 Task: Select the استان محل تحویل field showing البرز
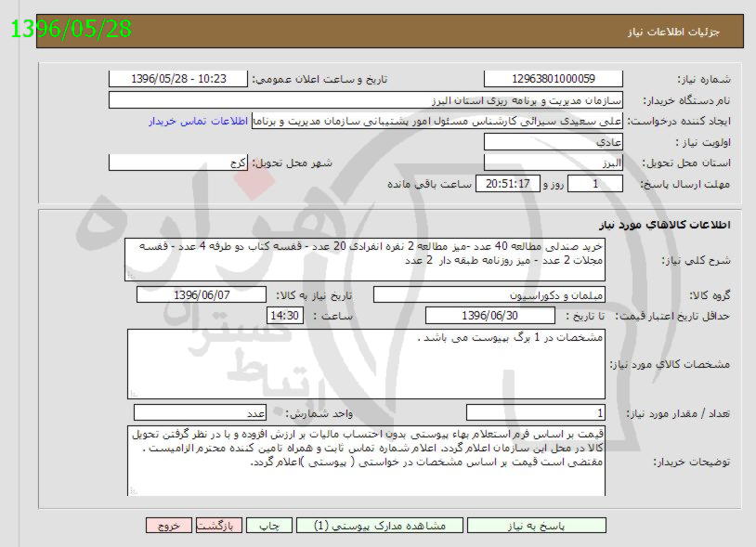(554, 163)
